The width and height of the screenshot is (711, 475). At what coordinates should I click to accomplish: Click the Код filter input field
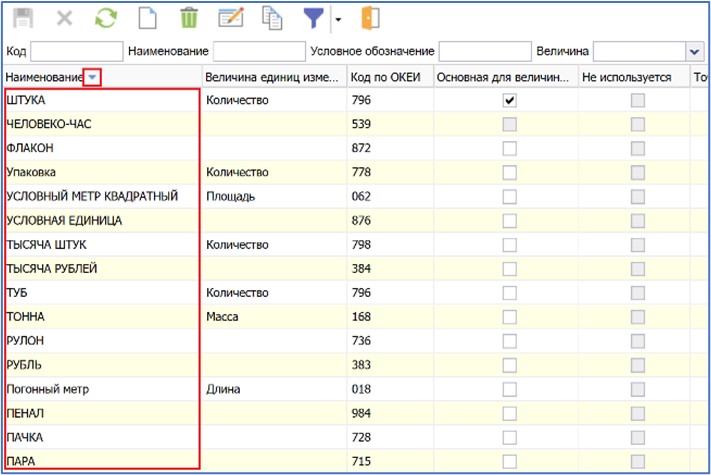tap(76, 51)
